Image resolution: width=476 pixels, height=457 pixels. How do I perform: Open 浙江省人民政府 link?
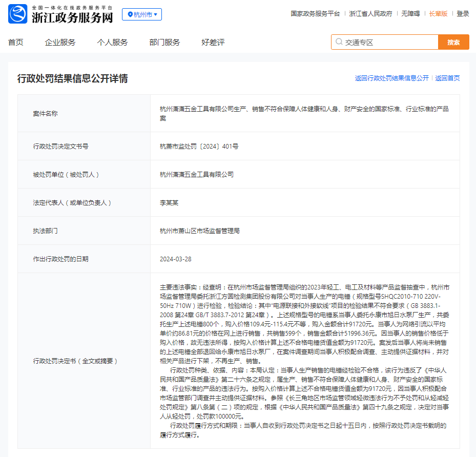pyautogui.click(x=370, y=14)
